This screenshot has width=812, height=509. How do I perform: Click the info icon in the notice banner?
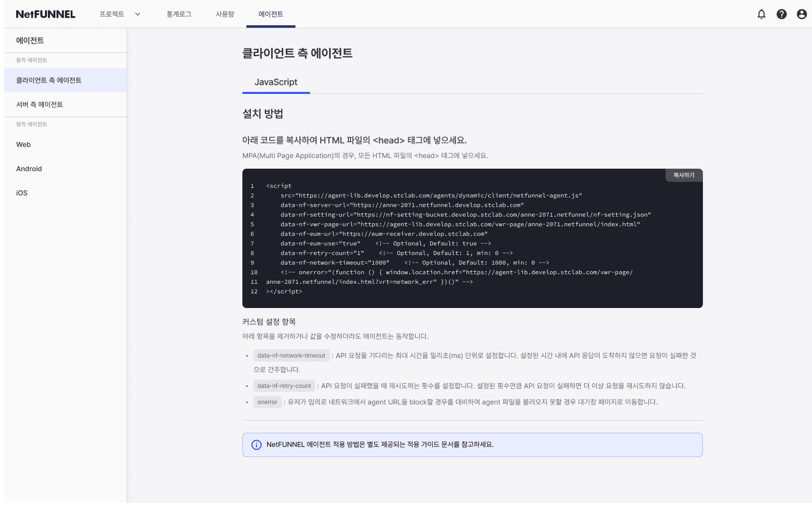click(x=257, y=445)
